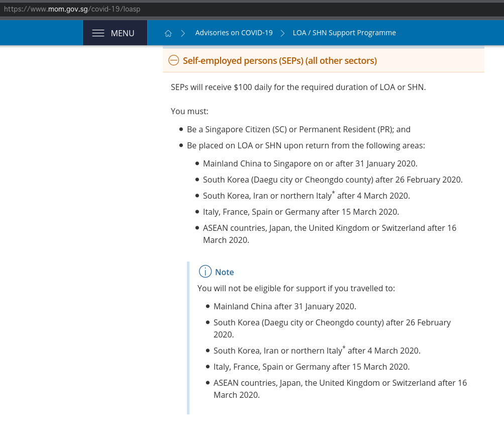The image size is (504, 426).
Task: Collapse section using the circled minus icon
Action: pyautogui.click(x=173, y=61)
